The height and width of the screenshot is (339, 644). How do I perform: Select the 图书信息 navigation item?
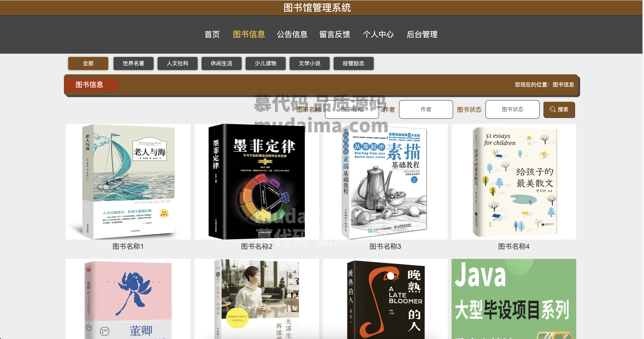pyautogui.click(x=249, y=34)
